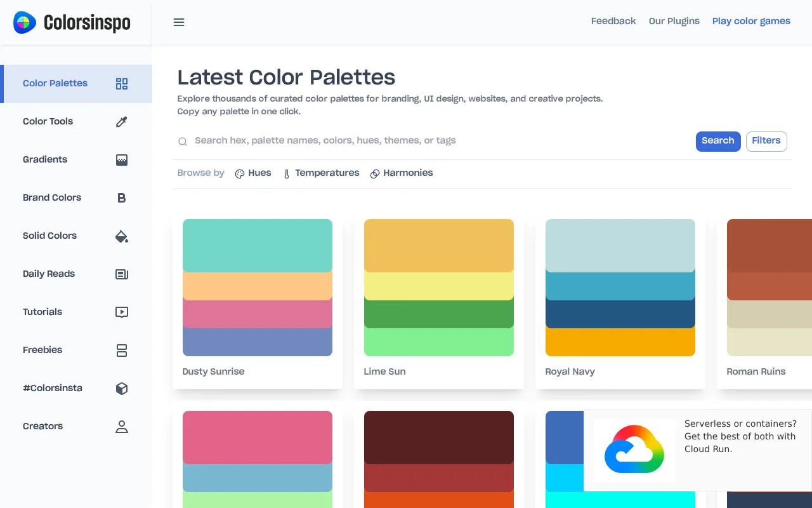Open Daily Reads section
Image resolution: width=812 pixels, height=508 pixels.
(x=76, y=274)
